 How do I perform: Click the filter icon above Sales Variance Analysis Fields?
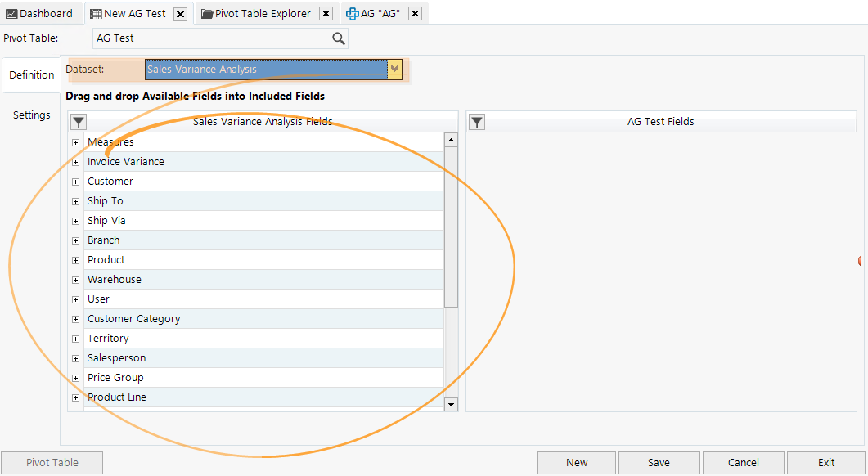pyautogui.click(x=79, y=122)
